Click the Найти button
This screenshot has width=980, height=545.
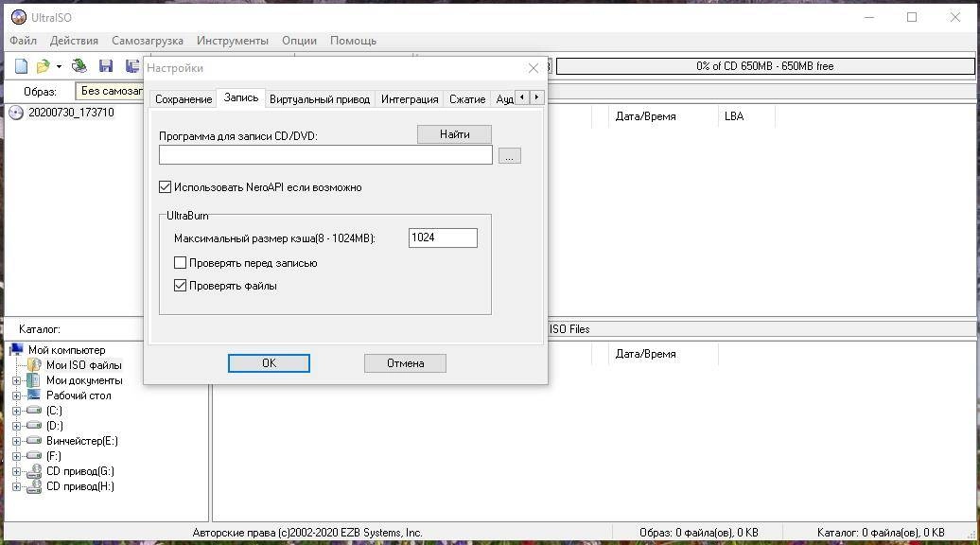[x=454, y=134]
